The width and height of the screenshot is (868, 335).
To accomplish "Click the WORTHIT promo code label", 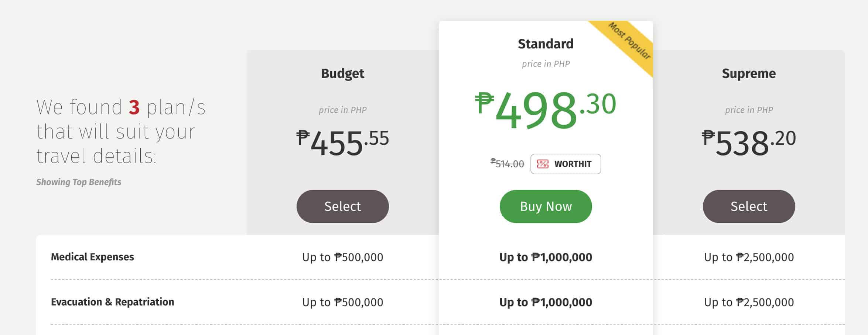I will click(573, 164).
